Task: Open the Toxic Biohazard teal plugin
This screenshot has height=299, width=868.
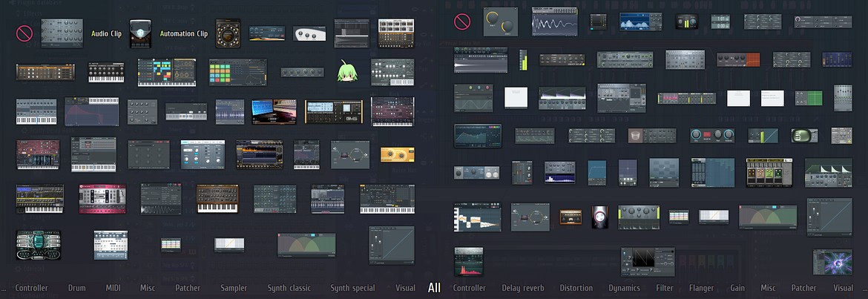Action: (39, 245)
